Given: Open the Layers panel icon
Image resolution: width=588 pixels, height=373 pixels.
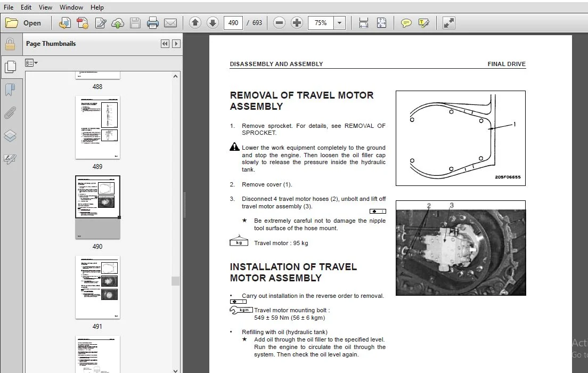Looking at the screenshot, I should (x=10, y=136).
